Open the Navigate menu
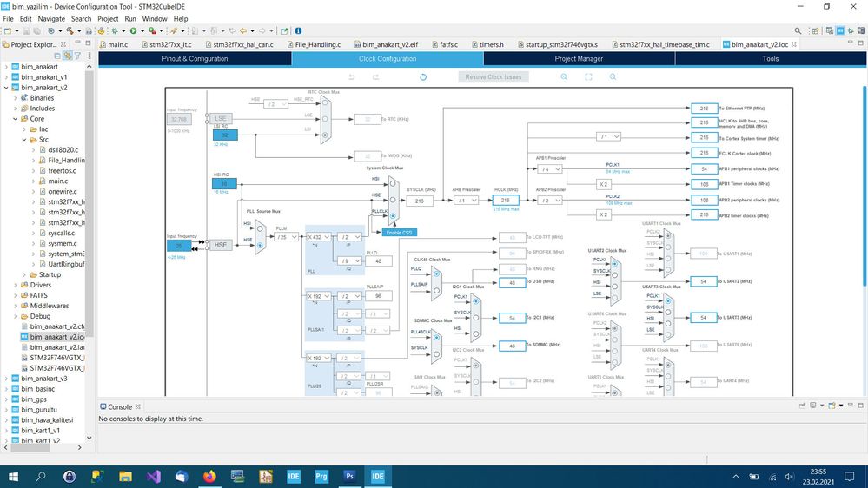 point(51,19)
